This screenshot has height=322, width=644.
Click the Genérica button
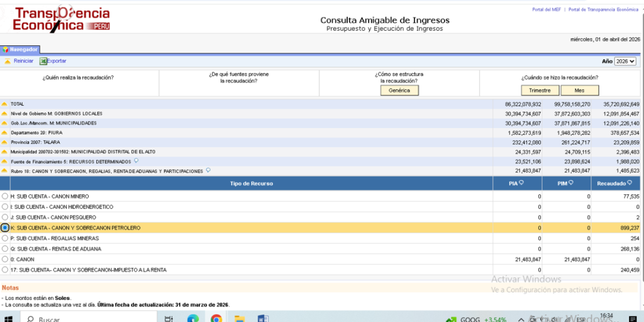(x=399, y=91)
